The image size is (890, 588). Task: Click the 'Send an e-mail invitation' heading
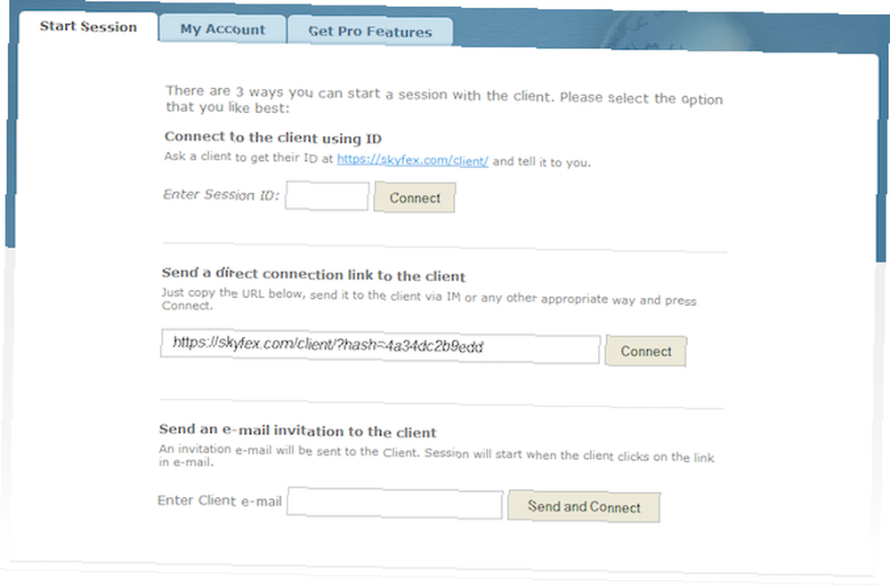pyautogui.click(x=297, y=431)
